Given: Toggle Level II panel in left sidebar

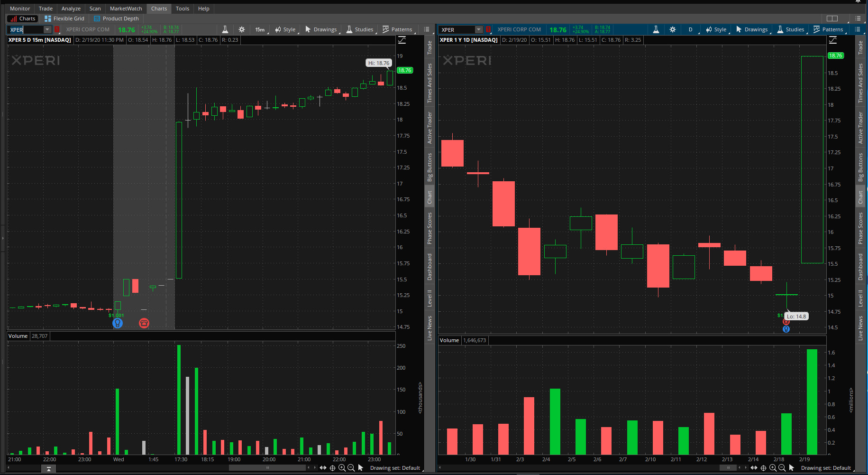Looking at the screenshot, I should (x=429, y=298).
